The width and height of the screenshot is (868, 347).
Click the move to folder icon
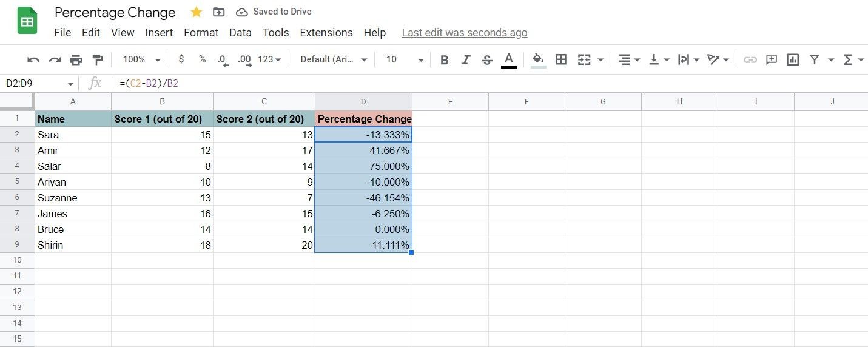[x=218, y=12]
